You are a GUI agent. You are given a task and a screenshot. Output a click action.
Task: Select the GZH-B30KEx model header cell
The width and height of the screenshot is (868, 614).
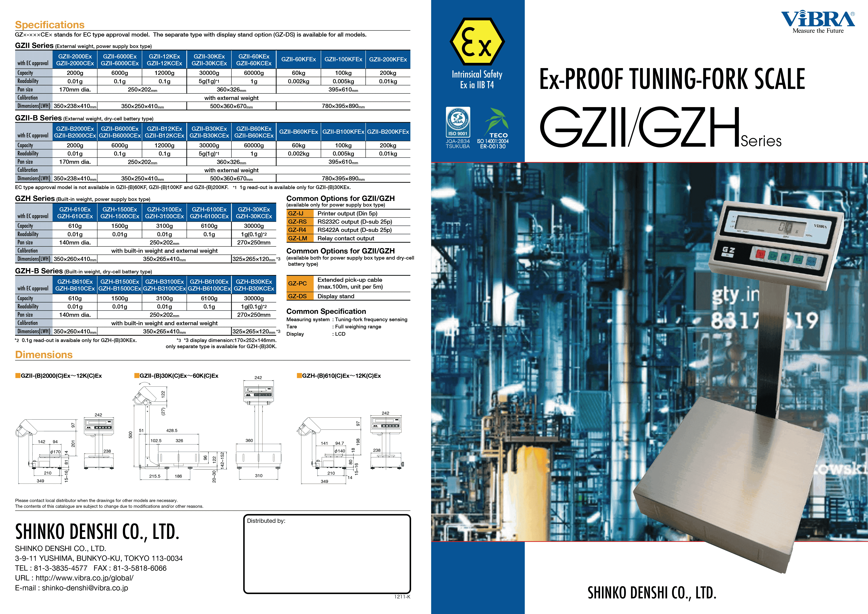(254, 285)
